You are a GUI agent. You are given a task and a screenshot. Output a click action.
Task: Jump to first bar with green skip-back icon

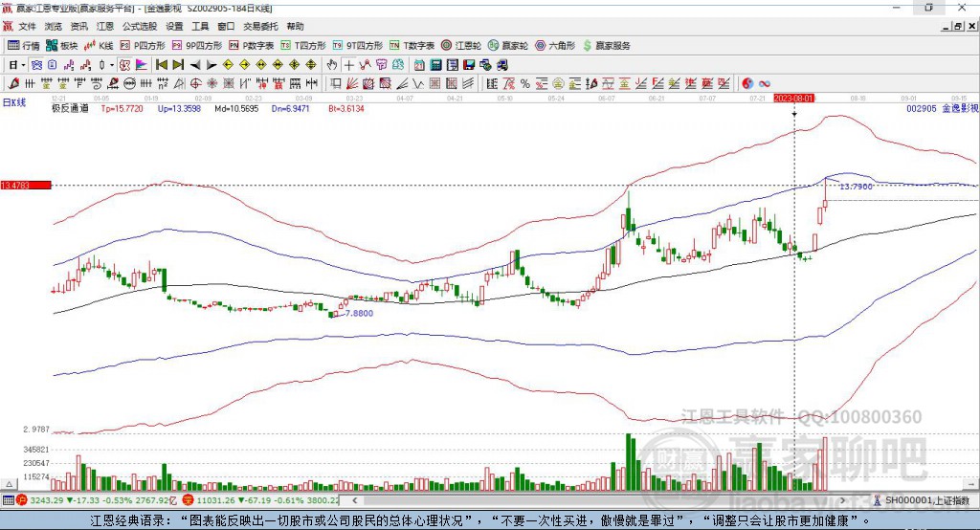pyautogui.click(x=161, y=65)
